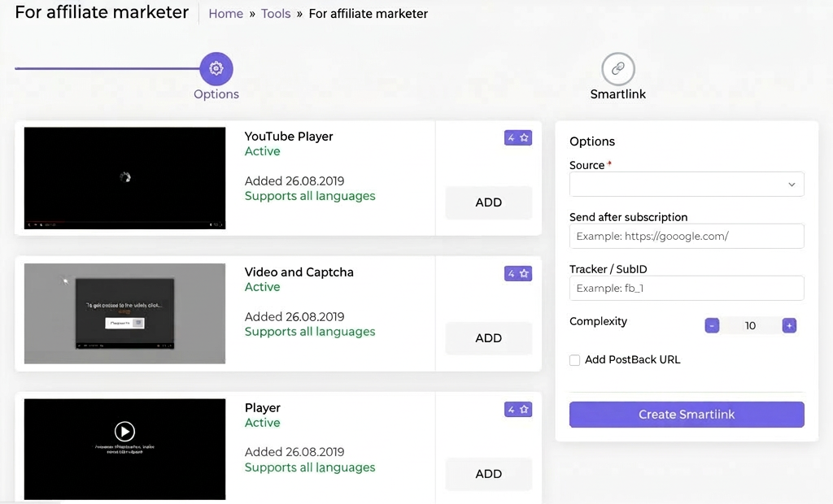Open the Player preview thumbnail

click(x=124, y=450)
